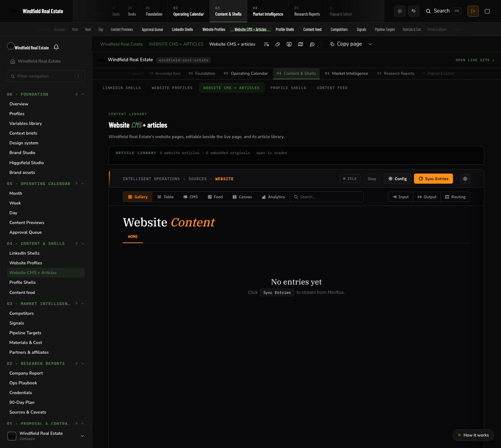
Task: Click the Routing button
Action: (x=455, y=197)
